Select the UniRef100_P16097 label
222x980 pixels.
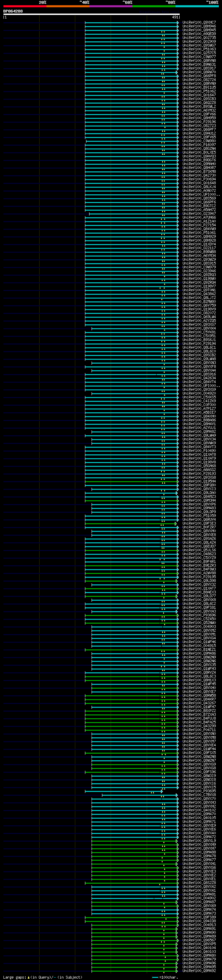click(199, 145)
